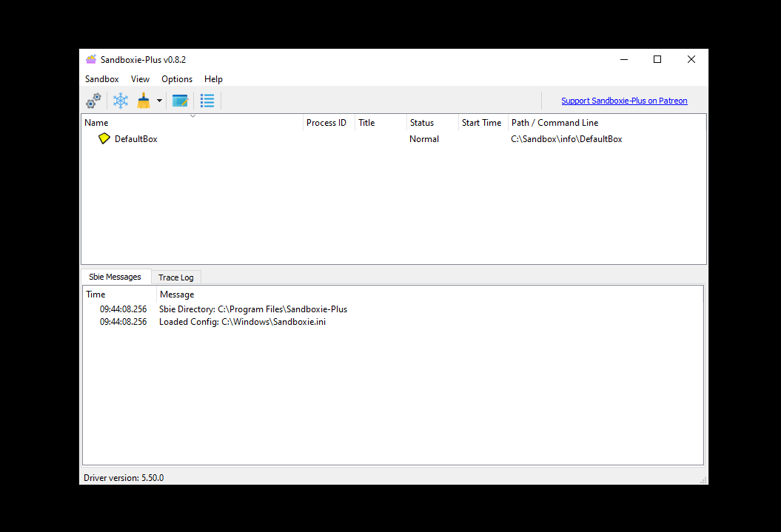Open Support Sandboxie-Plus on Patreon link
The image size is (781, 532).
(x=624, y=101)
